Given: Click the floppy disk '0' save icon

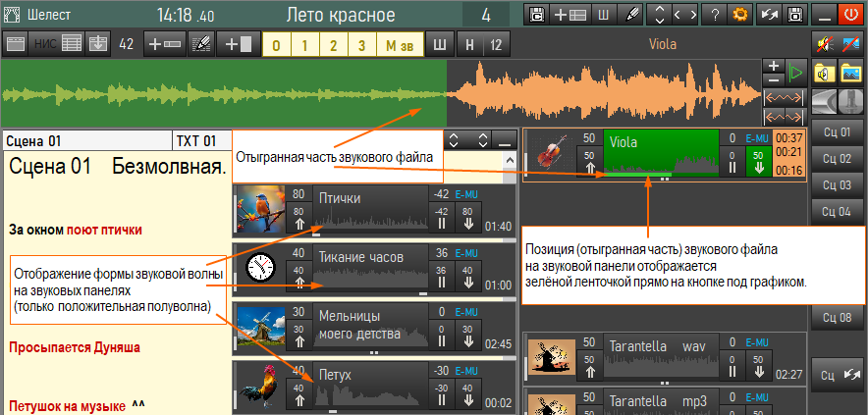Looking at the screenshot, I should pos(795,15).
